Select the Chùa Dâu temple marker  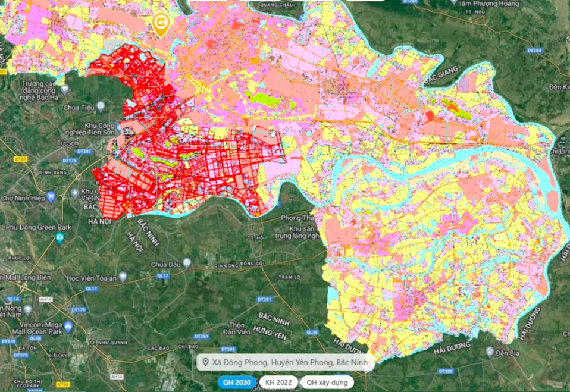point(187,262)
